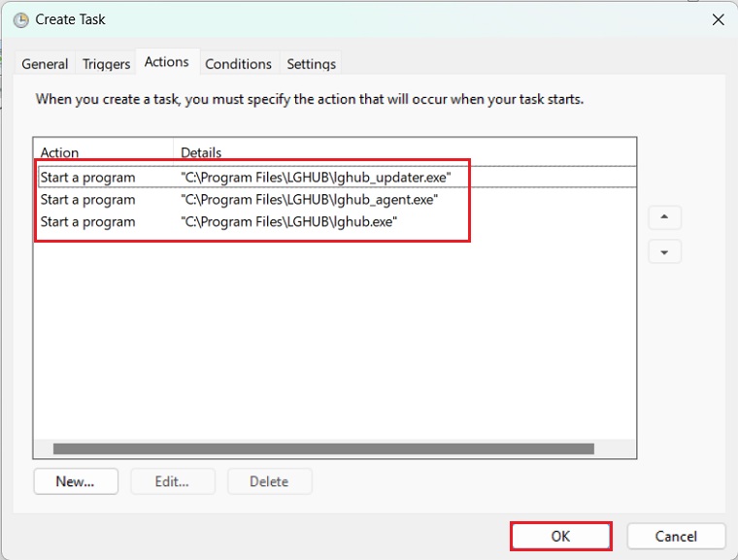This screenshot has height=560, width=738.
Task: Confirm the task with OK
Action: click(560, 536)
